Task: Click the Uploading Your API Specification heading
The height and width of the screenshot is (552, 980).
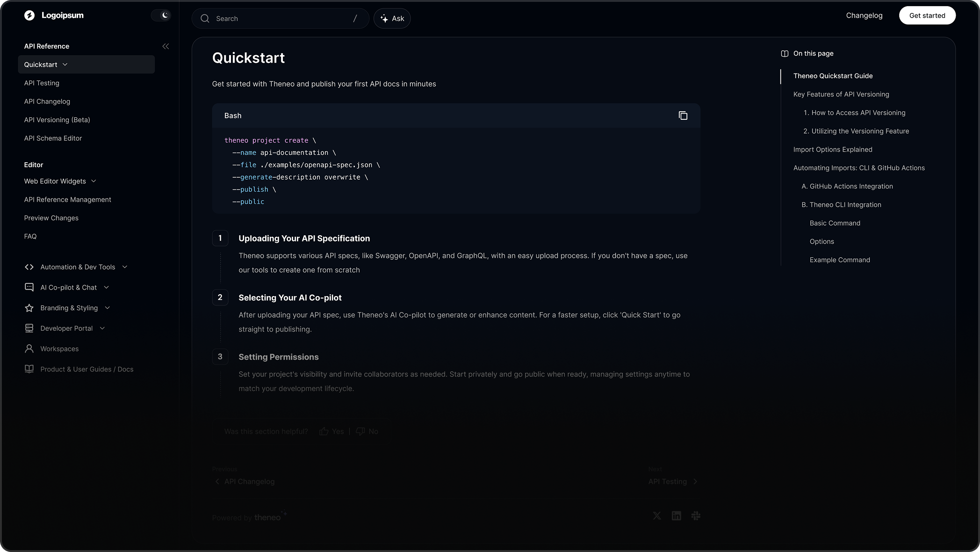Action: pyautogui.click(x=304, y=239)
